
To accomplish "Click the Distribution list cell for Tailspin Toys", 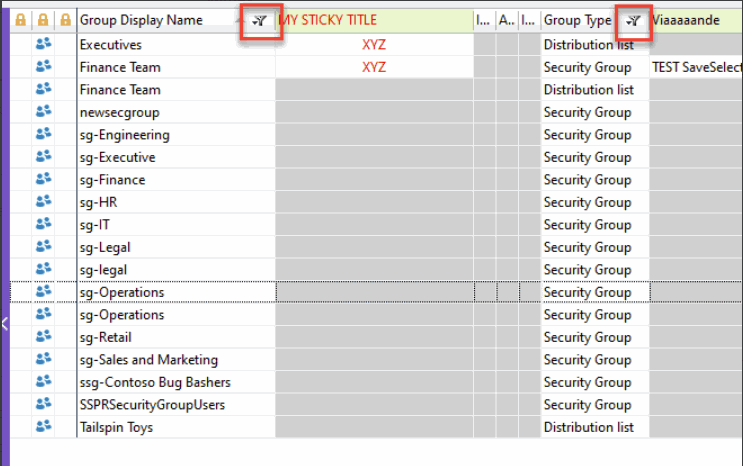I will click(x=588, y=427).
